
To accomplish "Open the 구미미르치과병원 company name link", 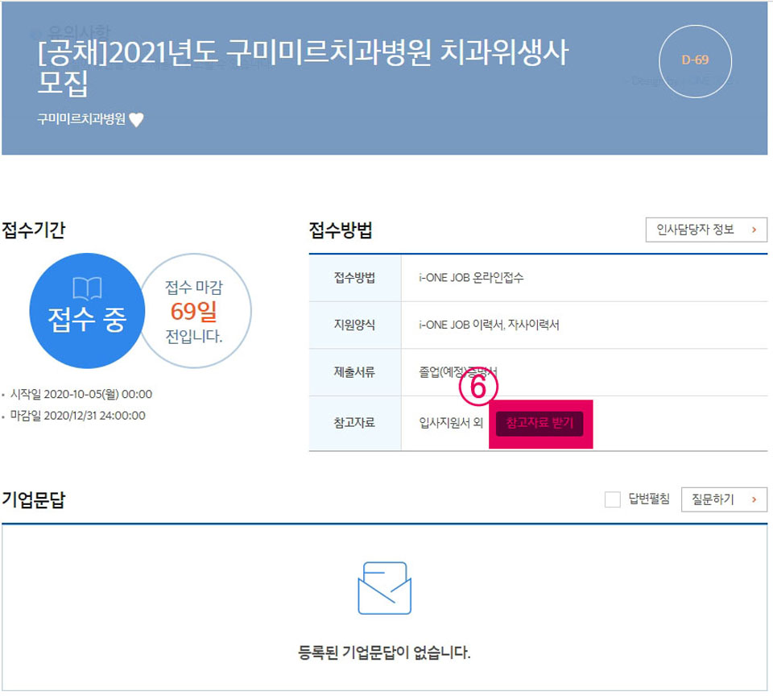I will point(81,119).
